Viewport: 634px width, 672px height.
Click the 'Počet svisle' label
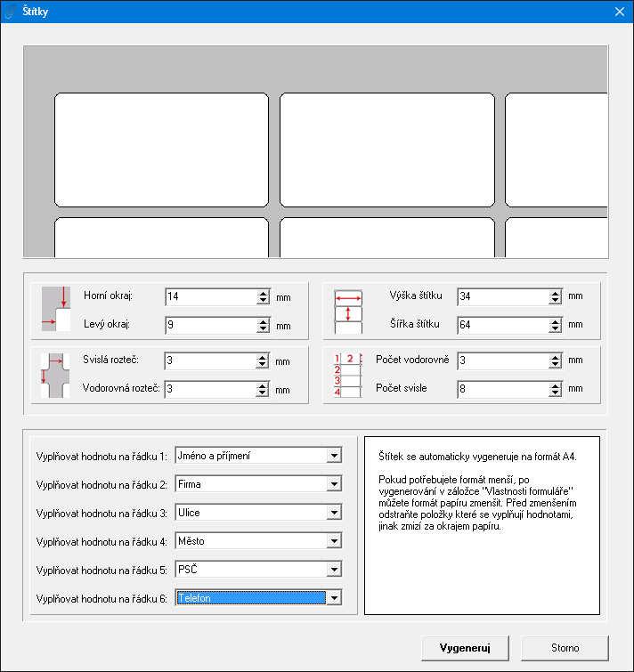[x=402, y=388]
